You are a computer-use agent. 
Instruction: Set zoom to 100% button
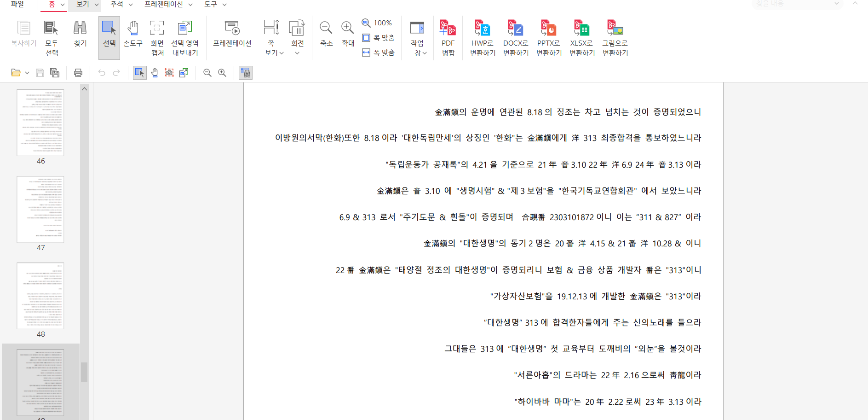pos(377,23)
